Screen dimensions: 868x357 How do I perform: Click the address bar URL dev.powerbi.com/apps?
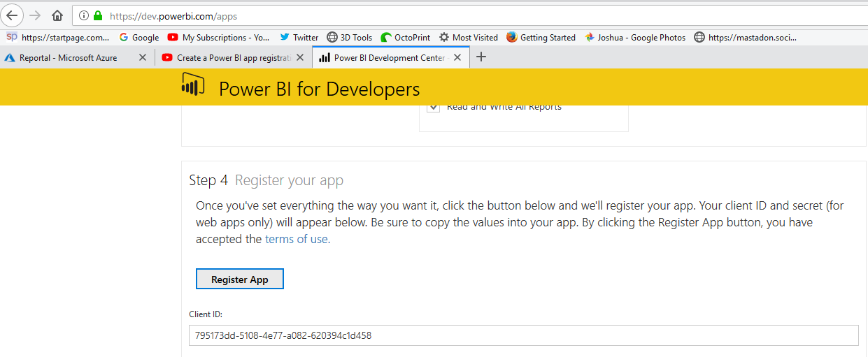[173, 15]
